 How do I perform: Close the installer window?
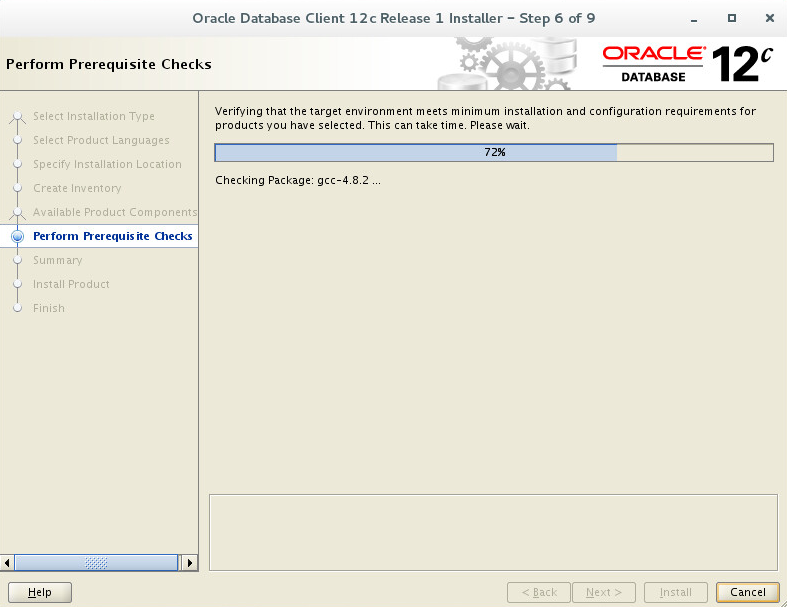click(x=769, y=18)
